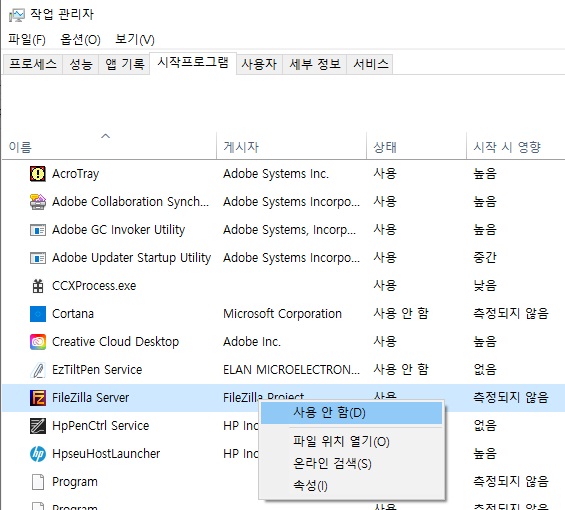Select the Adobe GC Invoker Utility name
This screenshot has width=565, height=510.
[119, 230]
